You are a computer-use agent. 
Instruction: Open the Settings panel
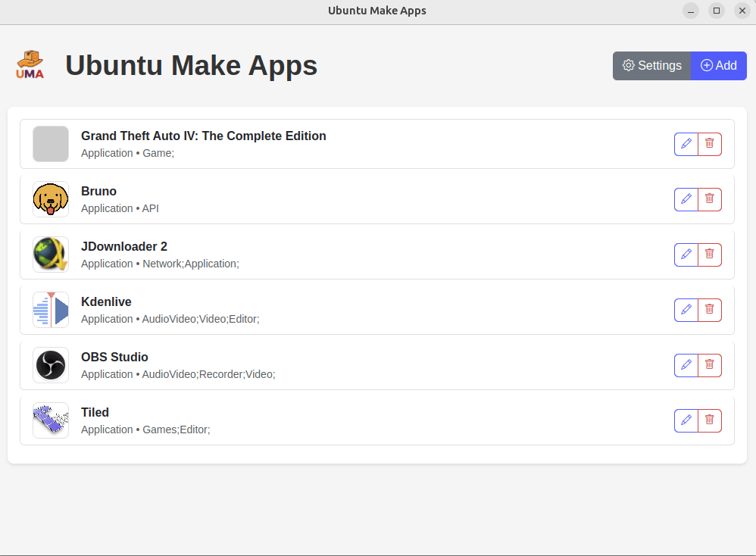click(652, 65)
